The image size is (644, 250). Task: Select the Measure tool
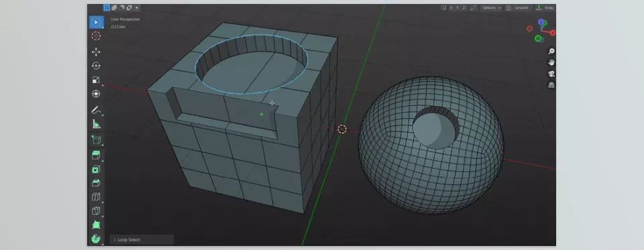coord(96,123)
